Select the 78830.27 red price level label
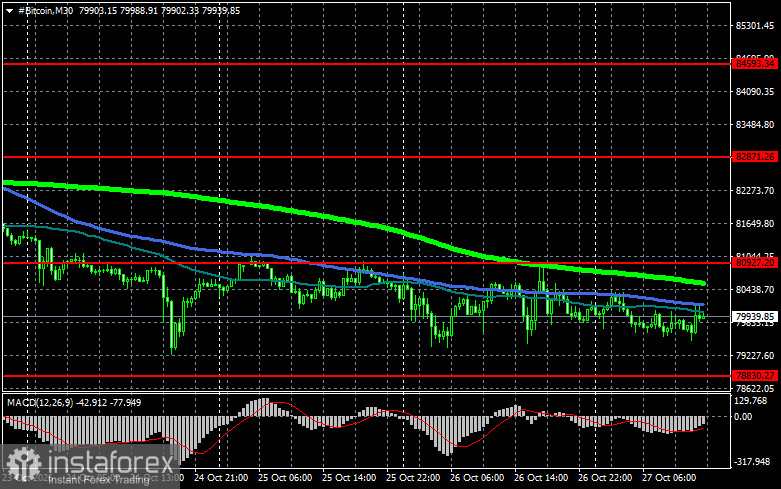781x489 pixels. [755, 376]
